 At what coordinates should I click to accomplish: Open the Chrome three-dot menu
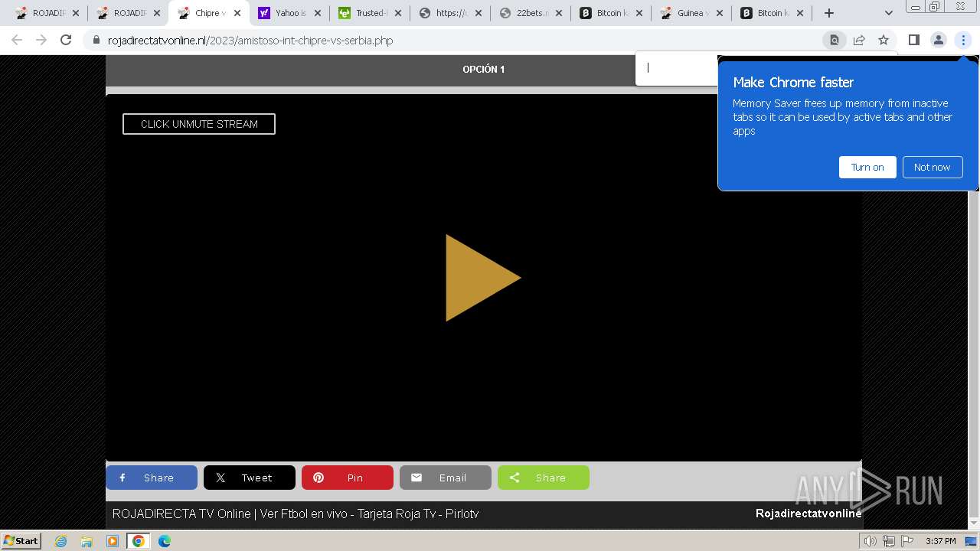tap(963, 40)
